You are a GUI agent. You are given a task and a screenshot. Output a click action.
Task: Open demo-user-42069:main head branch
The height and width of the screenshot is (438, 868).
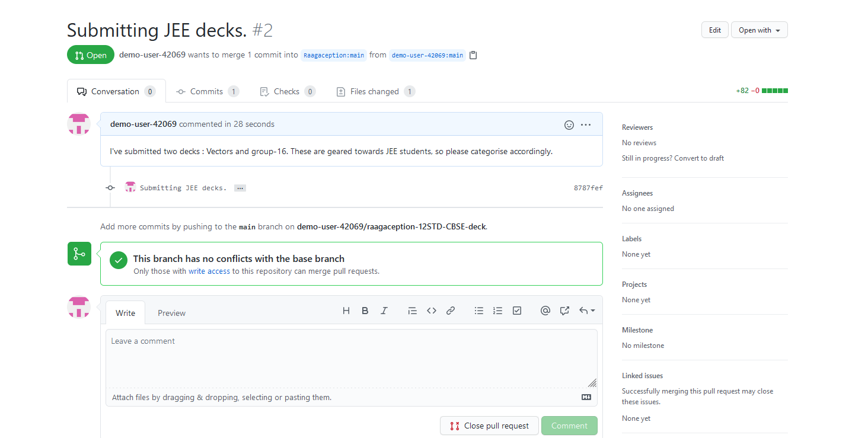click(x=427, y=55)
